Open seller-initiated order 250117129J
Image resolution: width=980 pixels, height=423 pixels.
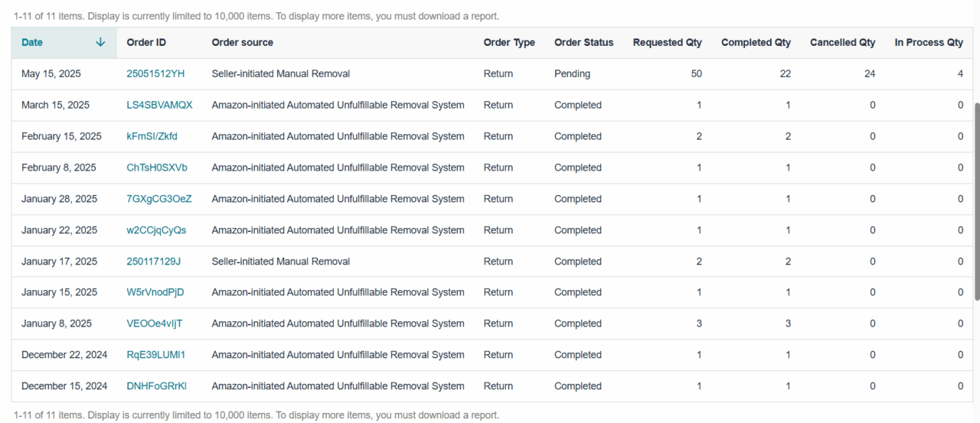[x=153, y=262]
